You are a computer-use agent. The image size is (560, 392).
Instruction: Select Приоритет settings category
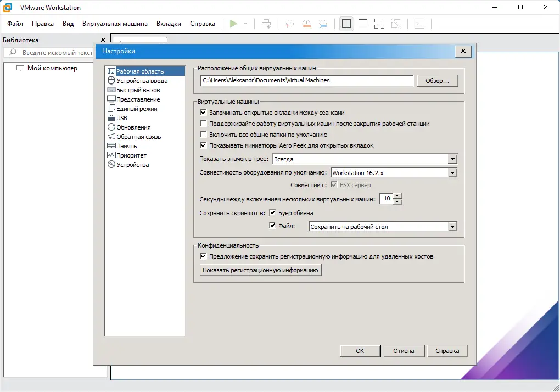131,155
